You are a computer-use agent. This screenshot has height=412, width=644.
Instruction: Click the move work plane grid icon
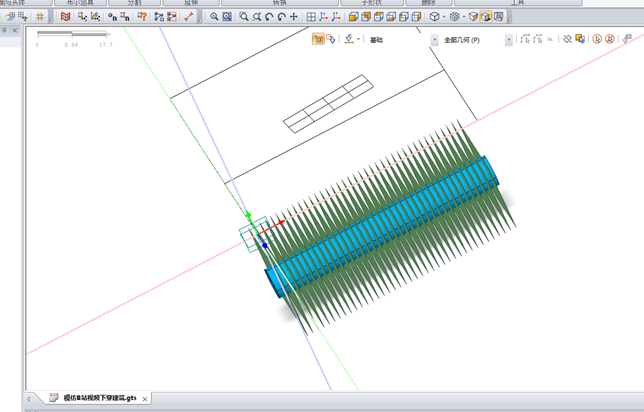tap(23, 17)
